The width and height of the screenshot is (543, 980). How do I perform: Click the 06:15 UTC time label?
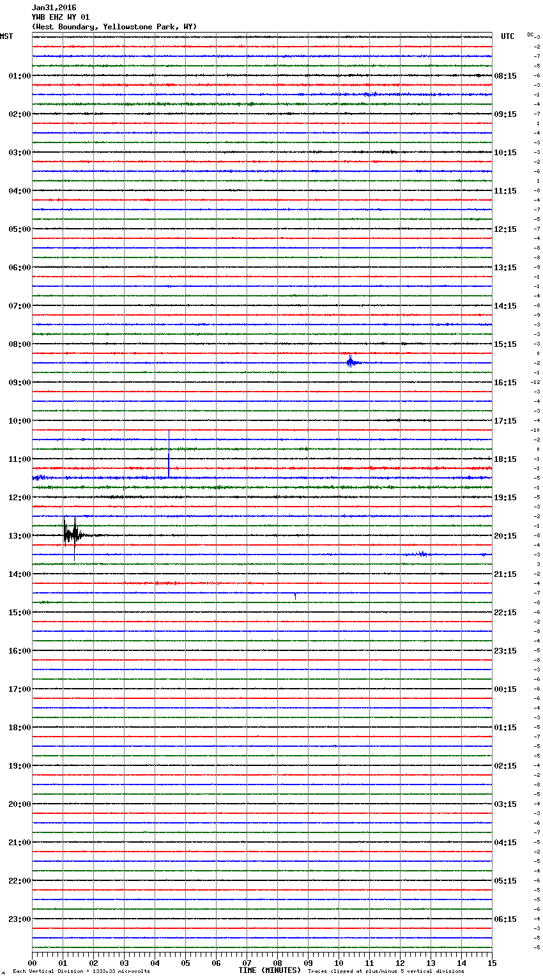[x=505, y=919]
